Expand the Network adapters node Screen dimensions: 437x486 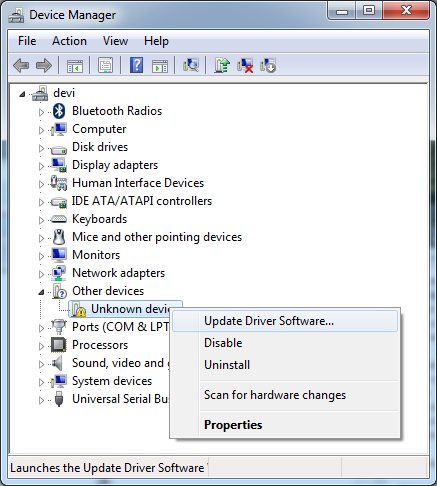[x=41, y=274]
